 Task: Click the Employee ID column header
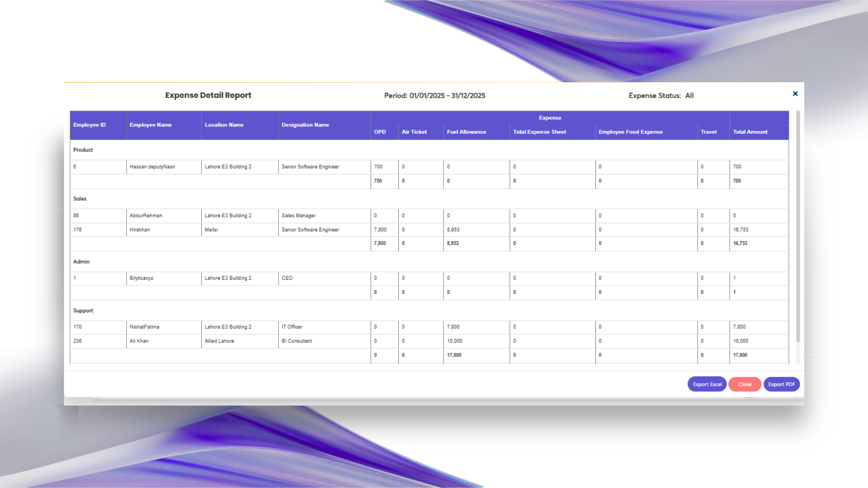point(90,125)
